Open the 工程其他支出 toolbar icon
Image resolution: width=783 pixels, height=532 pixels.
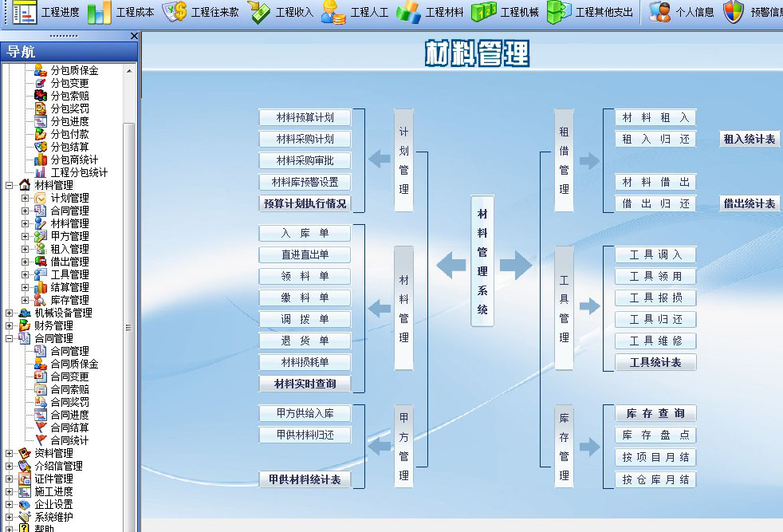pos(559,13)
